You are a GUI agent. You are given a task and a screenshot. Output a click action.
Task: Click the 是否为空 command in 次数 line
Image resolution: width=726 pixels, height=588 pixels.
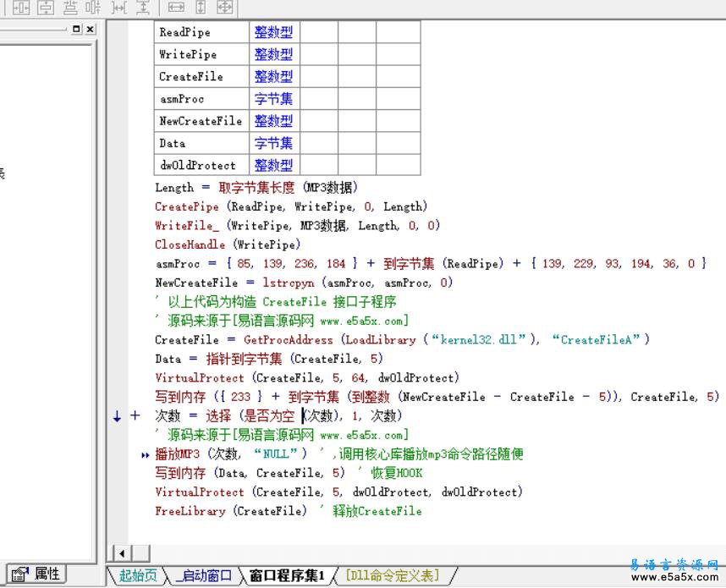pyautogui.click(x=269, y=415)
